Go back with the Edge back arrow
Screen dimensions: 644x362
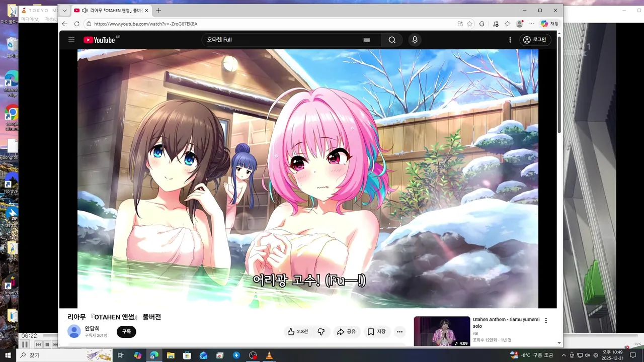click(64, 24)
